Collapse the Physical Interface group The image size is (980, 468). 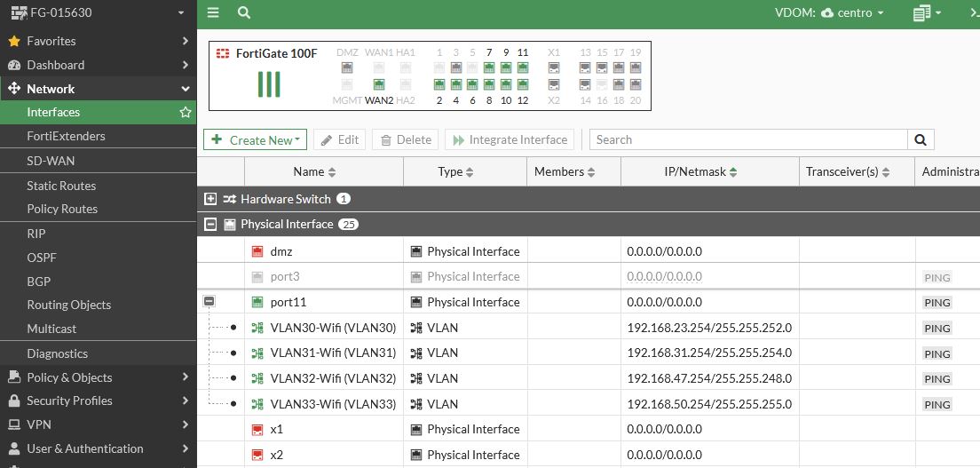210,224
